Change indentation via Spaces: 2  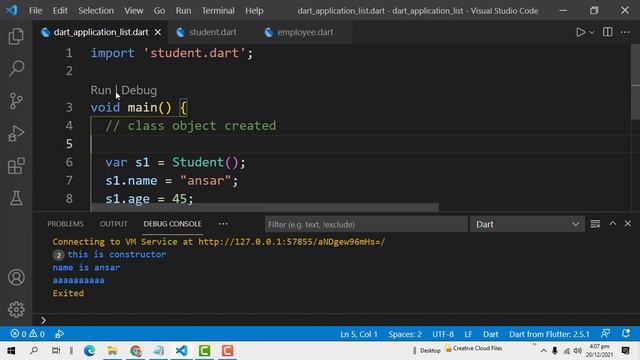(404, 334)
